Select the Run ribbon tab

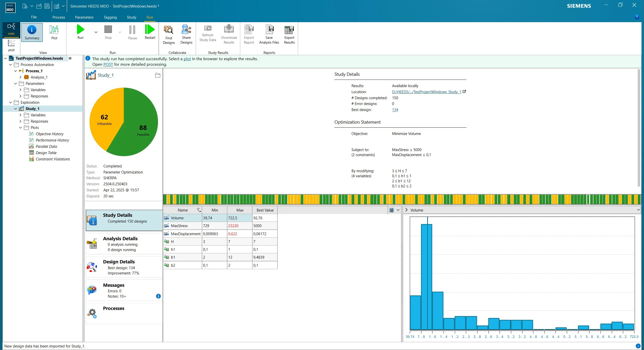[150, 17]
